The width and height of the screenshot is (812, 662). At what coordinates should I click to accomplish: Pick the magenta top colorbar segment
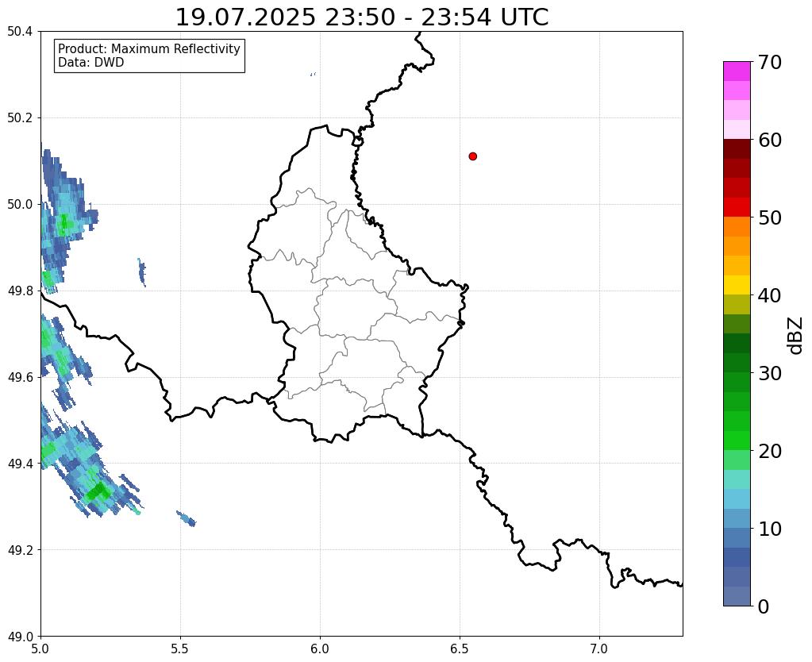point(737,71)
